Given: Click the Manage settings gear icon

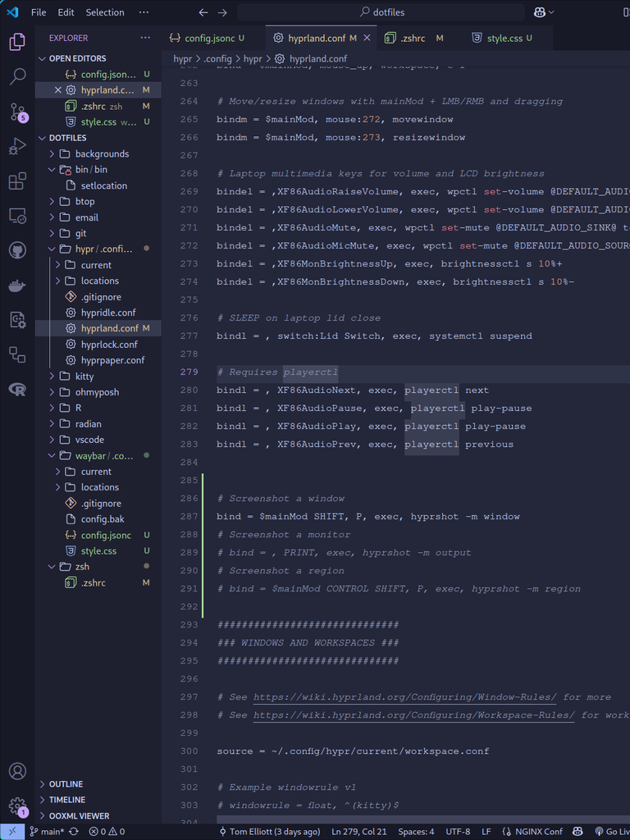Looking at the screenshot, I should pos(17,806).
